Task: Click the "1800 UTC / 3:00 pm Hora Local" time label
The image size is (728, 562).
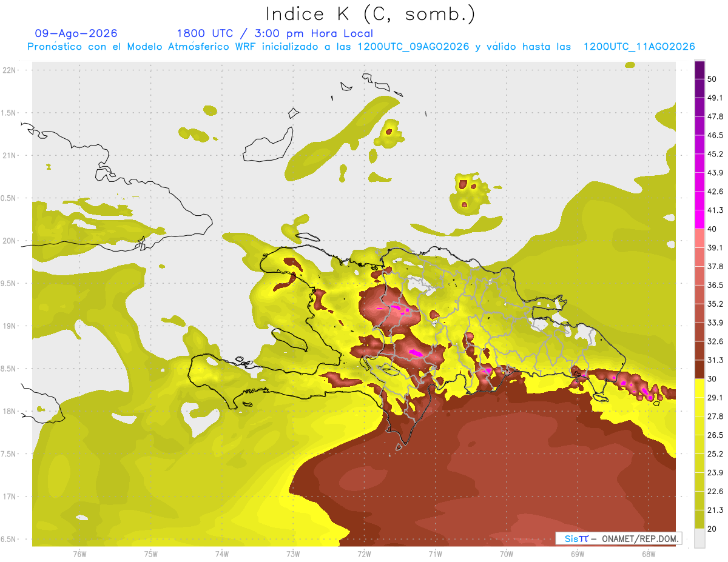Action: (275, 33)
